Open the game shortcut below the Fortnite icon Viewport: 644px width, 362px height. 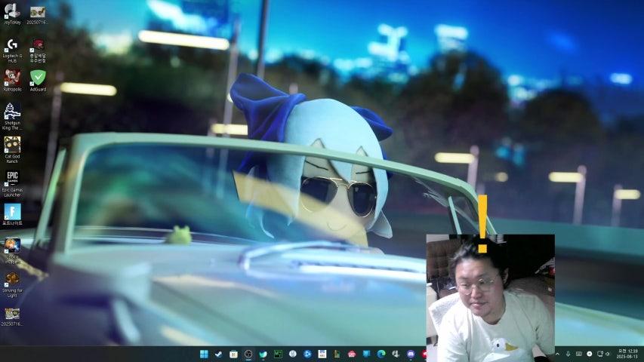tap(12, 250)
